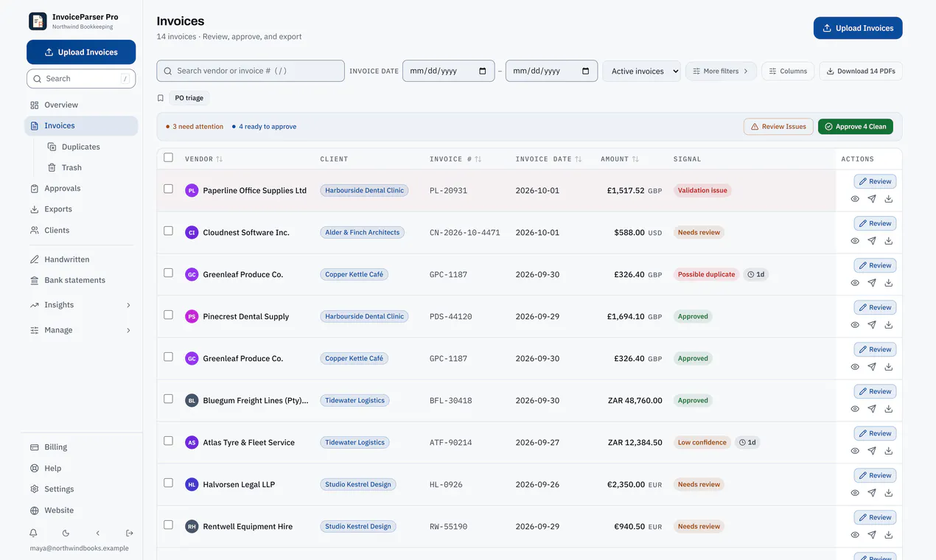Click the PL avatar of Paperline Office Supplies
Image resolution: width=936 pixels, height=560 pixels.
point(192,190)
